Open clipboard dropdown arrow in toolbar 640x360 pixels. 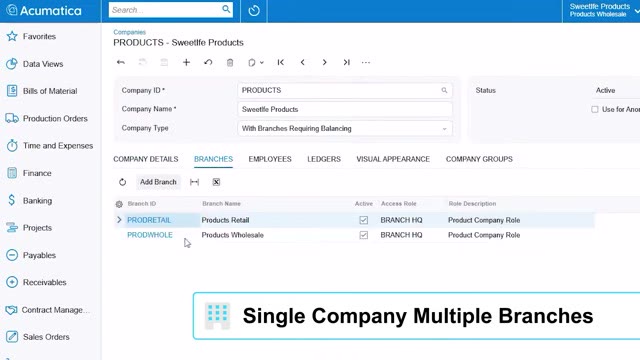[262, 62]
